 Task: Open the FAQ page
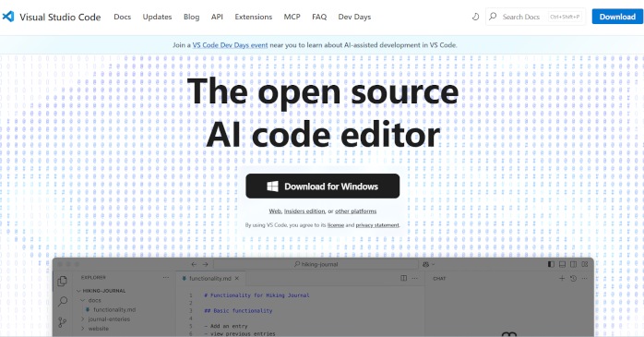(x=319, y=17)
